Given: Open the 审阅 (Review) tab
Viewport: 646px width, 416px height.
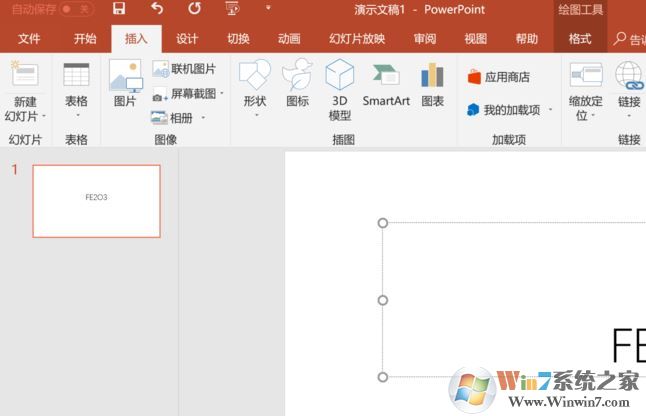Looking at the screenshot, I should (x=425, y=39).
